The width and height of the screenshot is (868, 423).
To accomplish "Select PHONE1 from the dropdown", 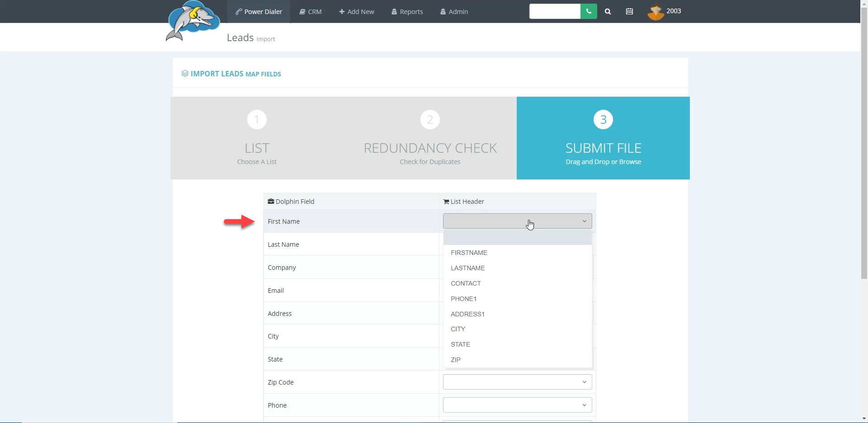I will pyautogui.click(x=518, y=299).
